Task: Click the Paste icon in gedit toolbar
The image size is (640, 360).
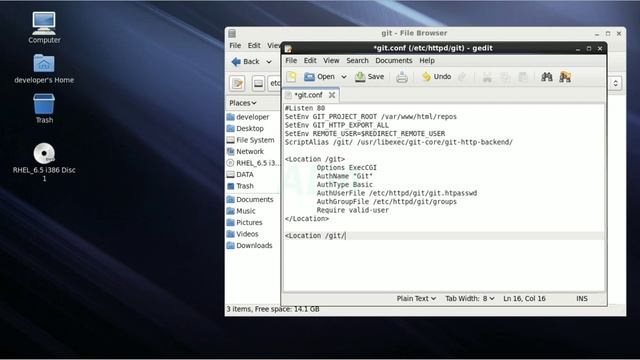Action: tap(523, 77)
